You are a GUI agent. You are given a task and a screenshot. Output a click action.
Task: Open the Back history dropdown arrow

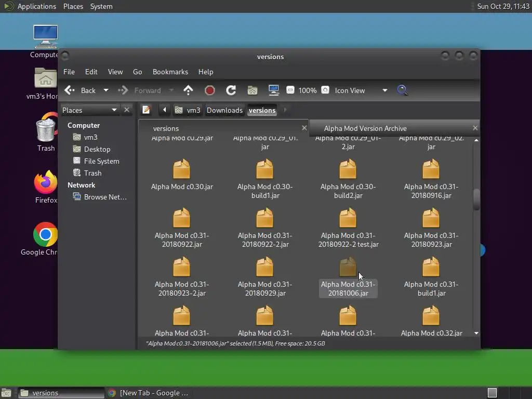point(106,90)
